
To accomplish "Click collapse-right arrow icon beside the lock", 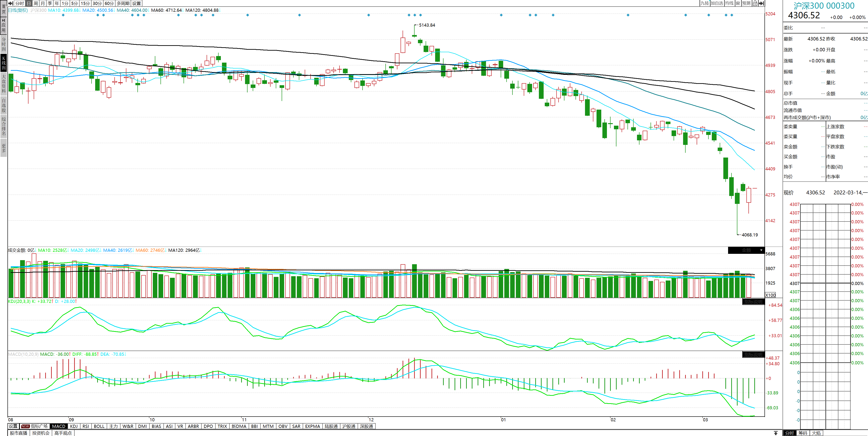I will point(761,3).
